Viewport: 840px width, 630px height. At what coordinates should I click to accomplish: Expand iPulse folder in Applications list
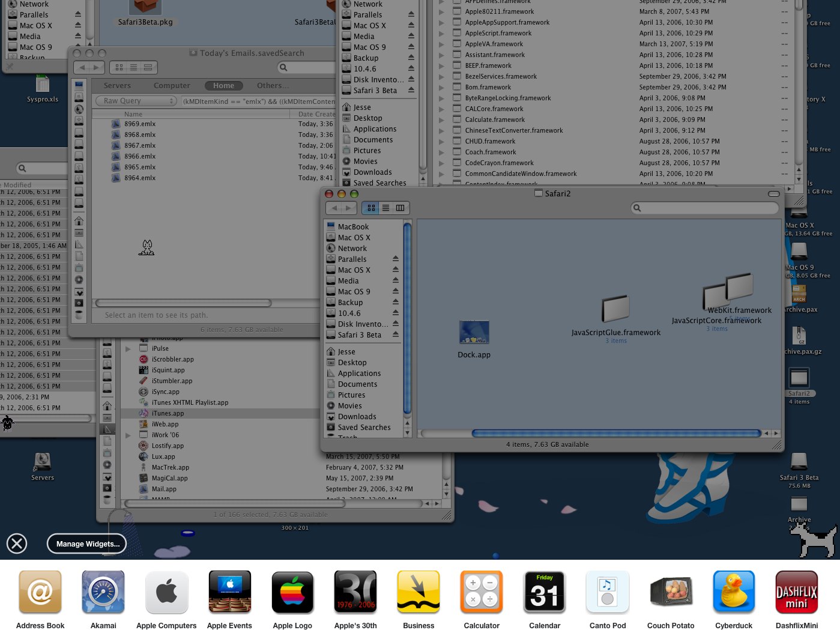point(128,348)
